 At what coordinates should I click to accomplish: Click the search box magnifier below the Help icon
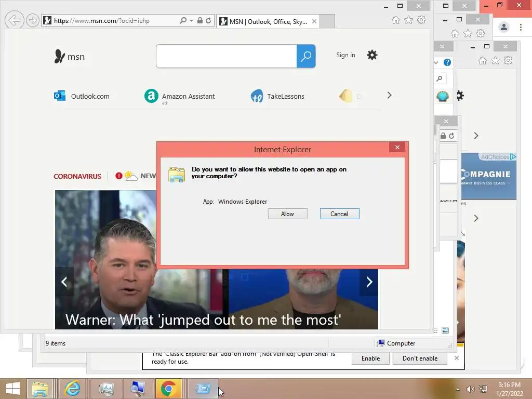click(440, 79)
